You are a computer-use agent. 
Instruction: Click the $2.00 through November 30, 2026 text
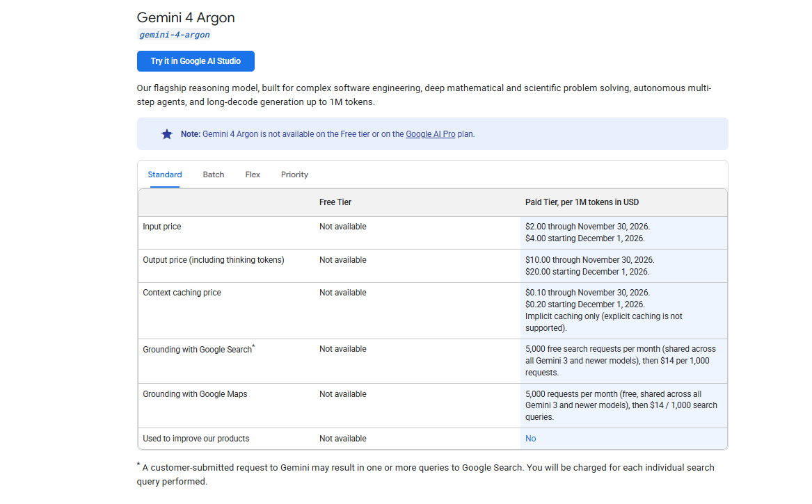pos(587,227)
